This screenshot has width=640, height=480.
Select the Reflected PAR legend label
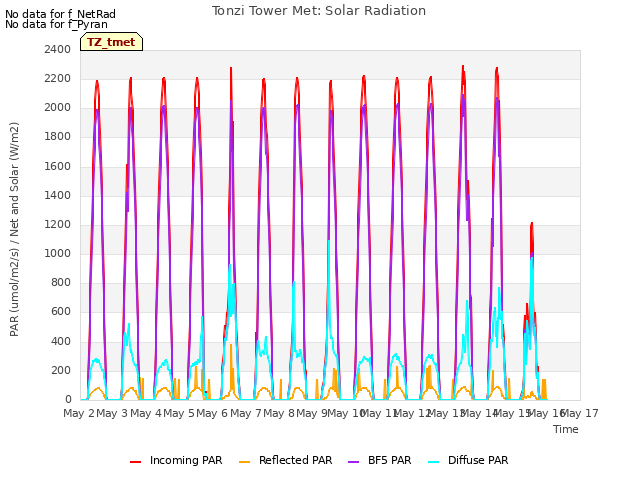[296, 460]
